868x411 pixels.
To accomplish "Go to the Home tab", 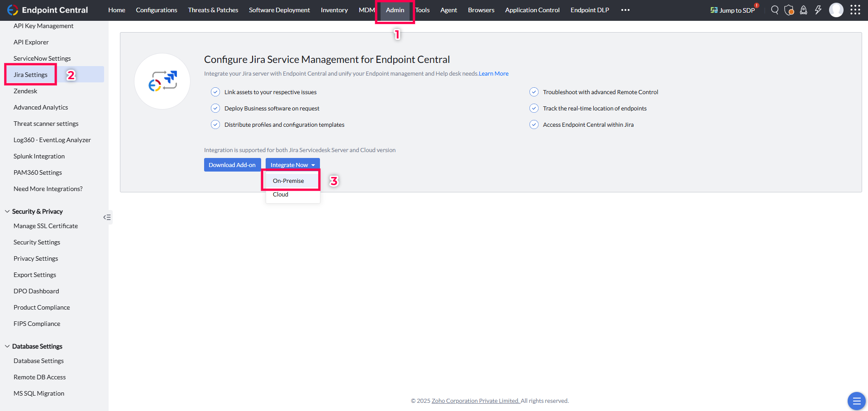I will click(x=117, y=10).
